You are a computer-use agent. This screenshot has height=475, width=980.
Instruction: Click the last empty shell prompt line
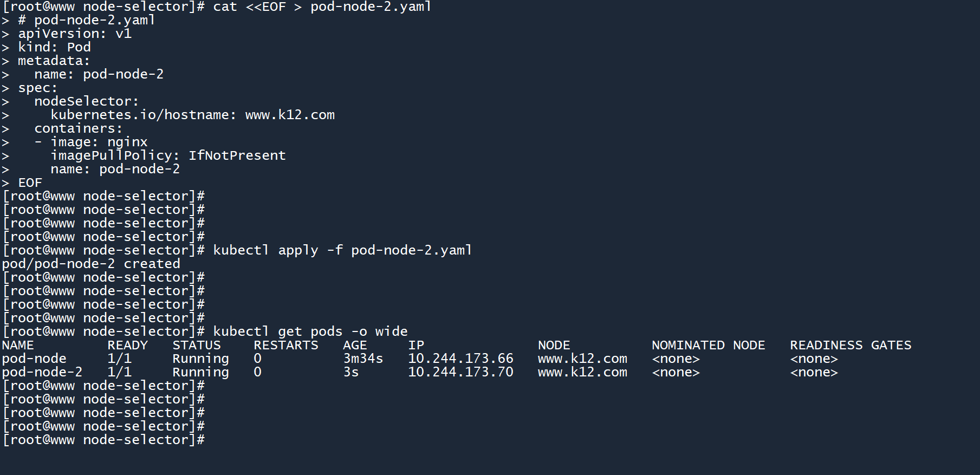[103, 440]
